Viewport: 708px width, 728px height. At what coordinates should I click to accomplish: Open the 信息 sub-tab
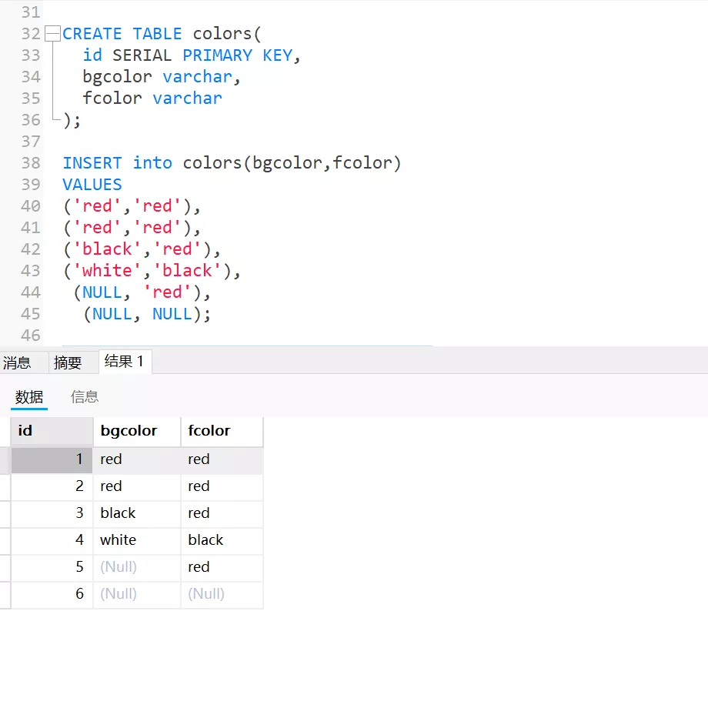pyautogui.click(x=85, y=397)
